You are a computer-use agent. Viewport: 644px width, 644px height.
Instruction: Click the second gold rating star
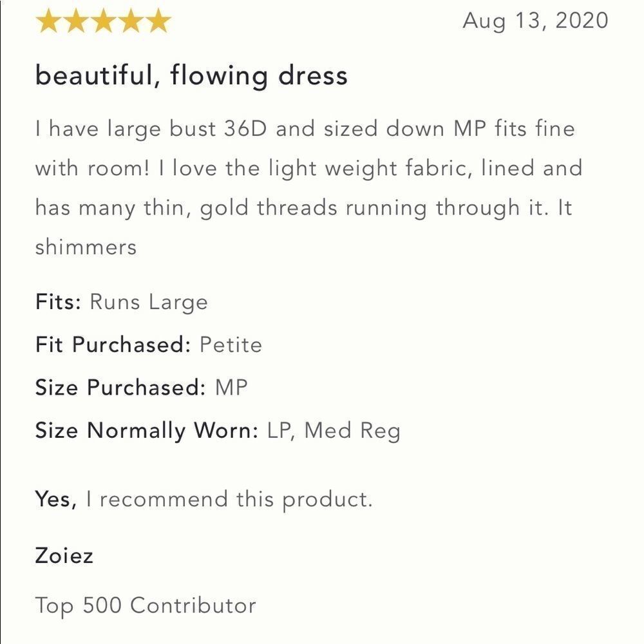[75, 21]
